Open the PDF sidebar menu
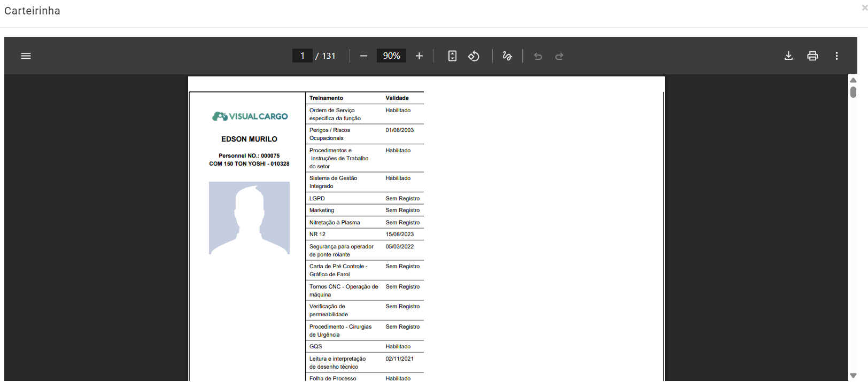 [x=26, y=56]
